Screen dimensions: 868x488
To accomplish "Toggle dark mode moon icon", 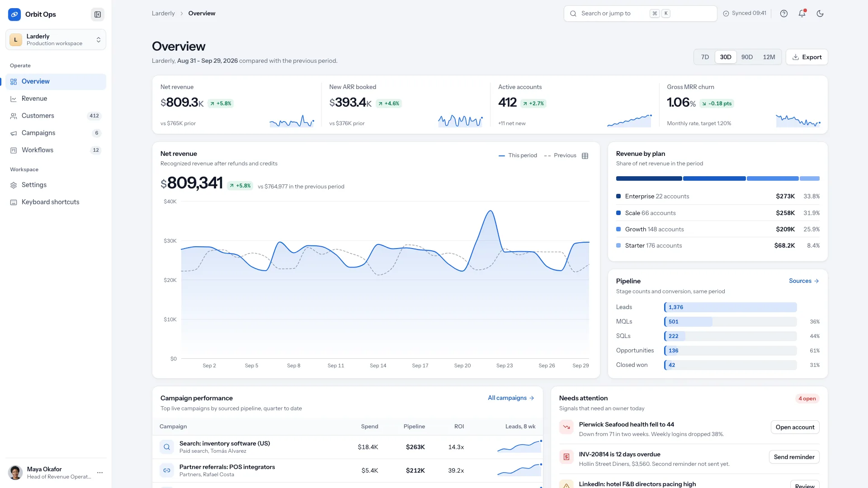I will [820, 14].
